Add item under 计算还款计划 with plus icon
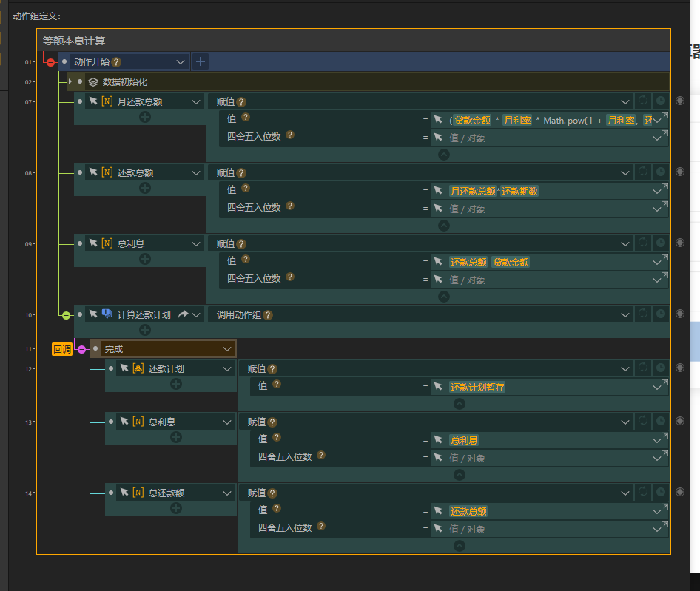The image size is (700, 591). [144, 330]
